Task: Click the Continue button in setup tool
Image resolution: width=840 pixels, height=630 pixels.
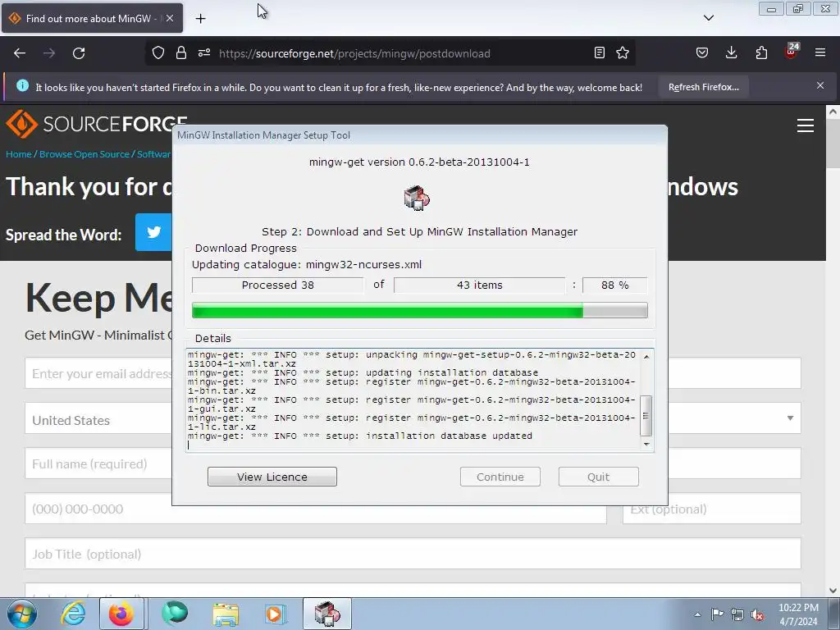Action: point(500,477)
